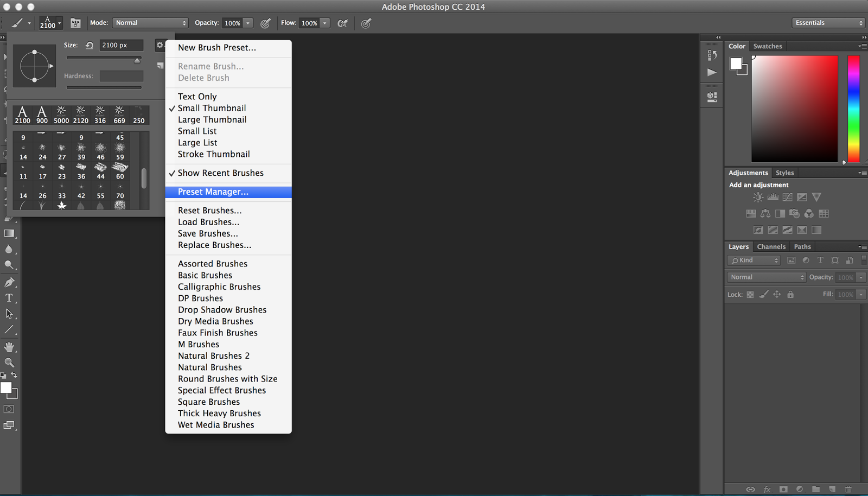Image resolution: width=868 pixels, height=496 pixels.
Task: Select Load Brushes from the menu
Action: [x=228, y=222]
